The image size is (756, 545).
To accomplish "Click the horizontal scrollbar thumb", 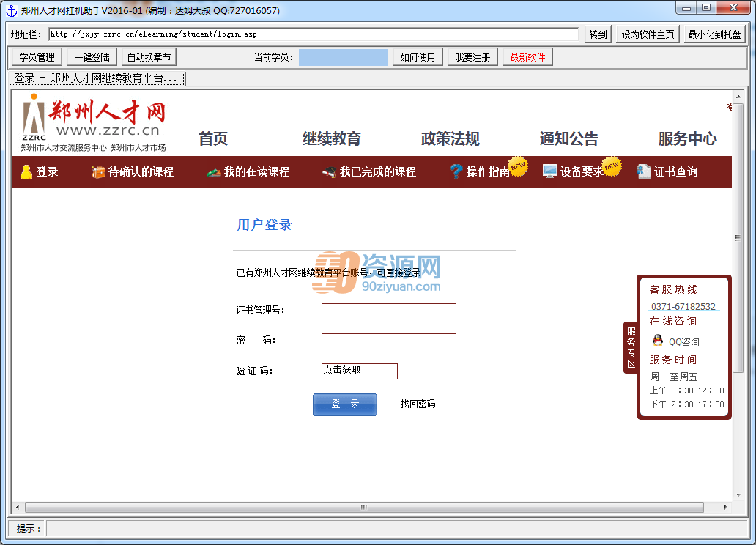I will coord(364,507).
